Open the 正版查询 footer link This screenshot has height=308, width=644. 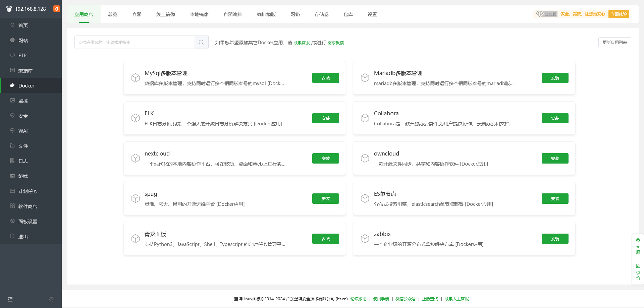pos(430,299)
